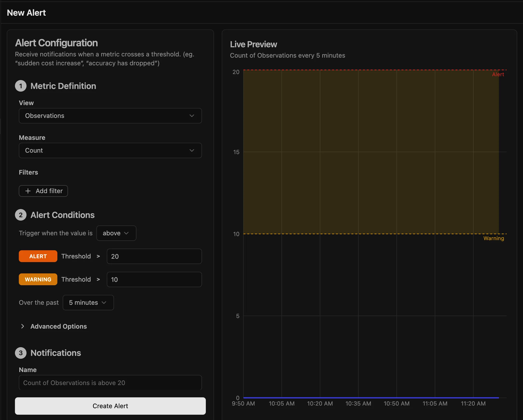Click the chevron arrow in the Measure dropdown
Viewport: 523px width, 420px height.
tap(192, 150)
